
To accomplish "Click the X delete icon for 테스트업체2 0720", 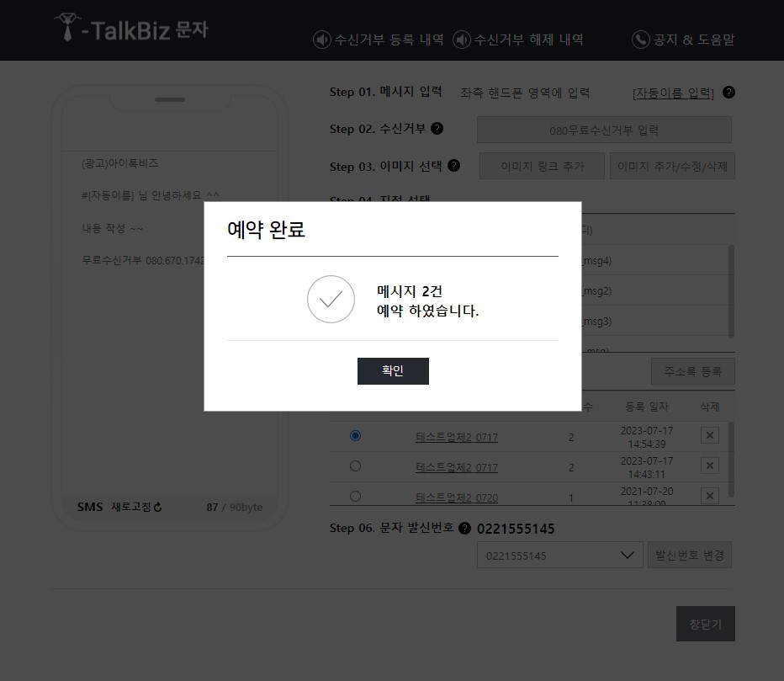I will tap(709, 496).
